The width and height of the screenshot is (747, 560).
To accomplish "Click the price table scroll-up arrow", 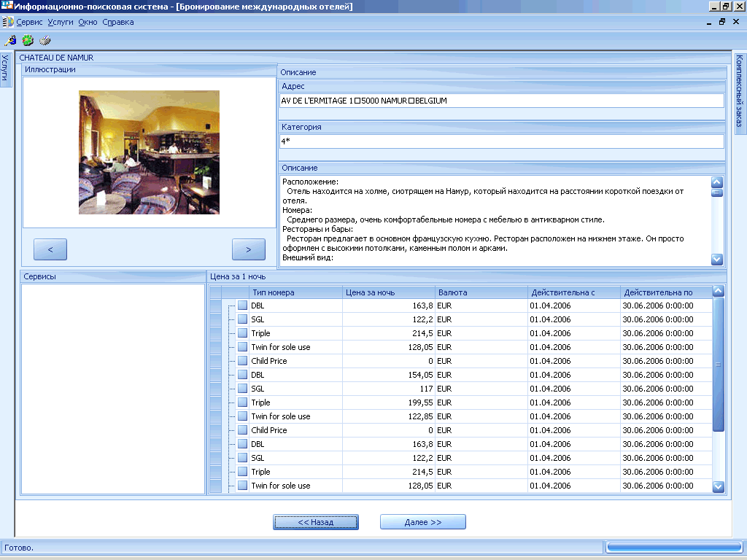I will point(719,291).
